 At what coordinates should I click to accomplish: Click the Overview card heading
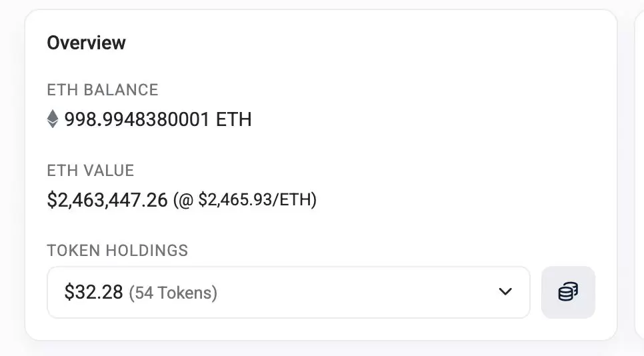click(86, 43)
